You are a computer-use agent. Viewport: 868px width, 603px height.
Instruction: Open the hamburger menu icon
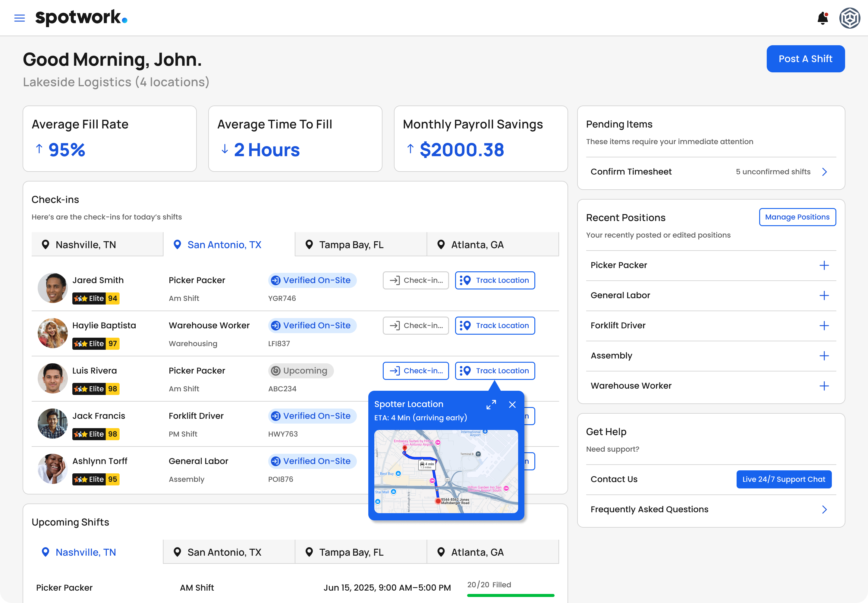[x=19, y=18]
